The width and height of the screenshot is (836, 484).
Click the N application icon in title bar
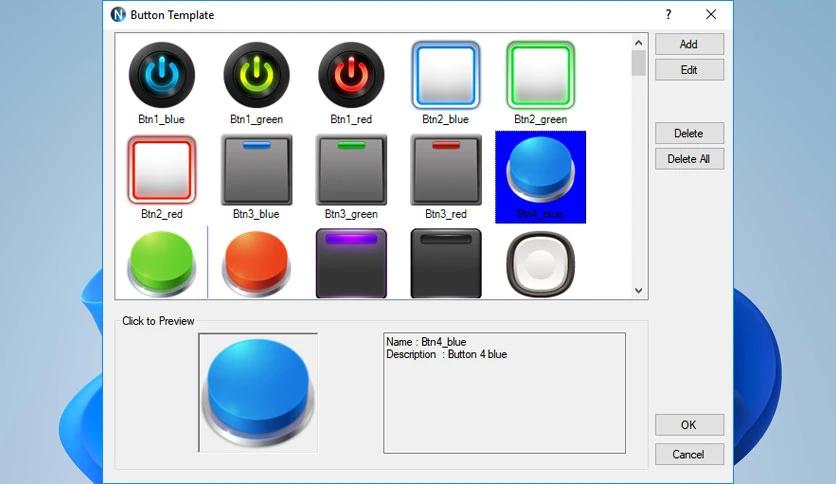click(118, 14)
